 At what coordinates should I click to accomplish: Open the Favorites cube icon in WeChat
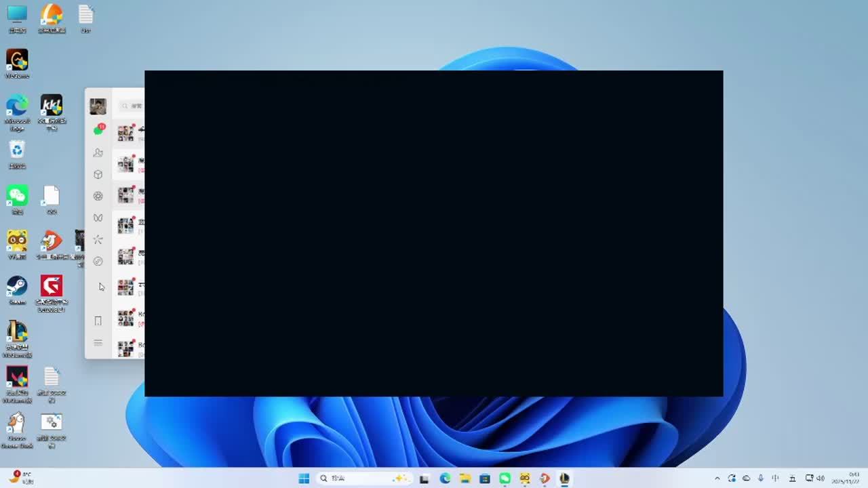98,174
